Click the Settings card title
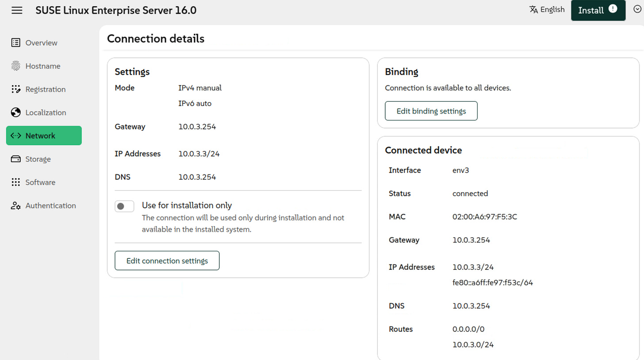 [132, 72]
